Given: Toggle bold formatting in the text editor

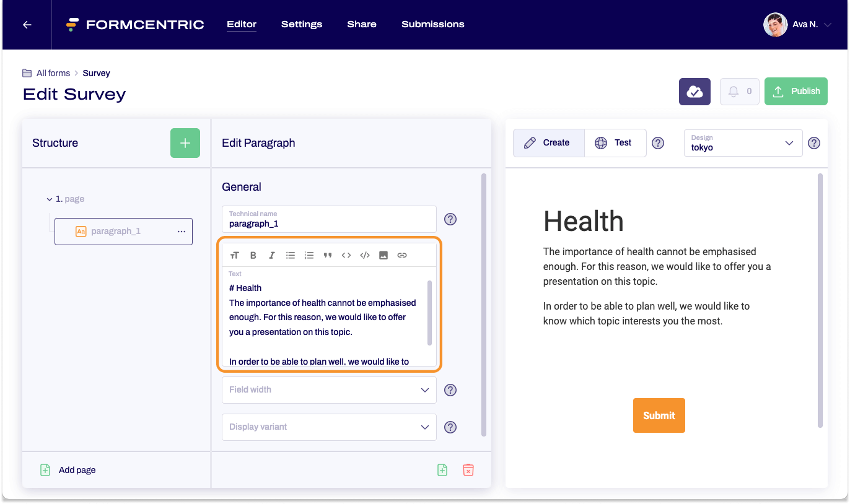Looking at the screenshot, I should pos(253,254).
